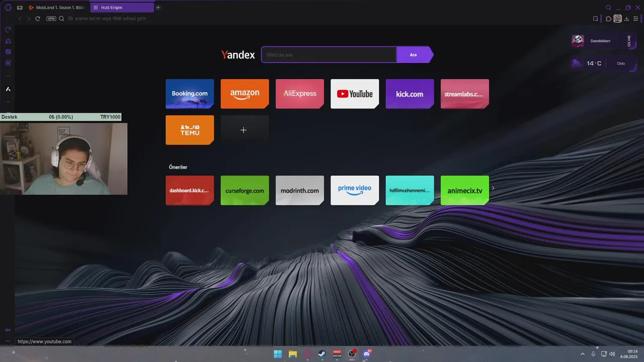Open the GX.ME vertical tab
Image resolution: width=644 pixels, height=362 pixels.
click(x=629, y=41)
